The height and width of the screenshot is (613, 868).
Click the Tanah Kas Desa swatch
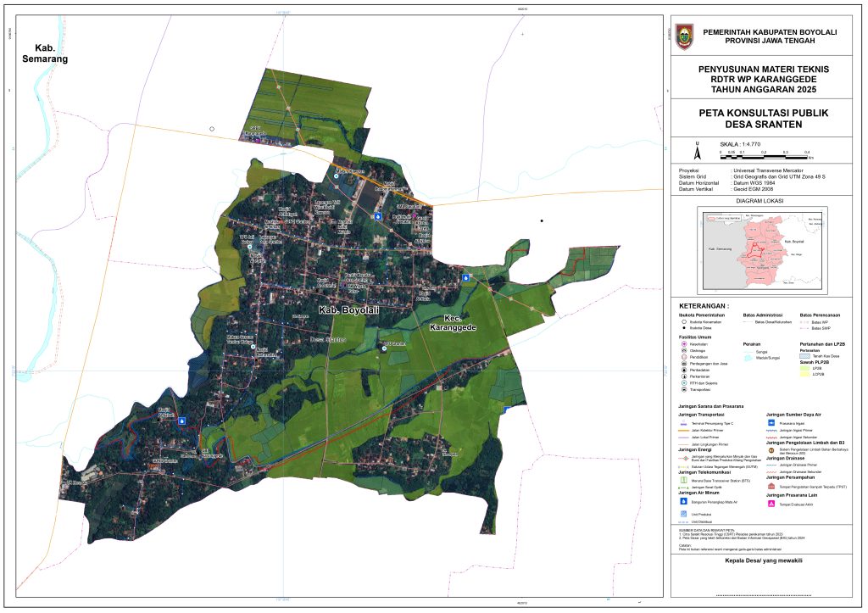[804, 355]
